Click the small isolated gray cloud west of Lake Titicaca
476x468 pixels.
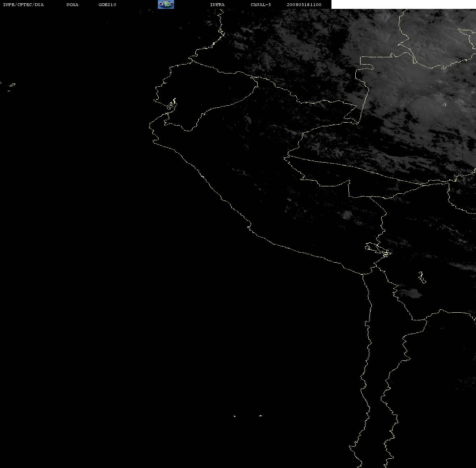(347, 215)
